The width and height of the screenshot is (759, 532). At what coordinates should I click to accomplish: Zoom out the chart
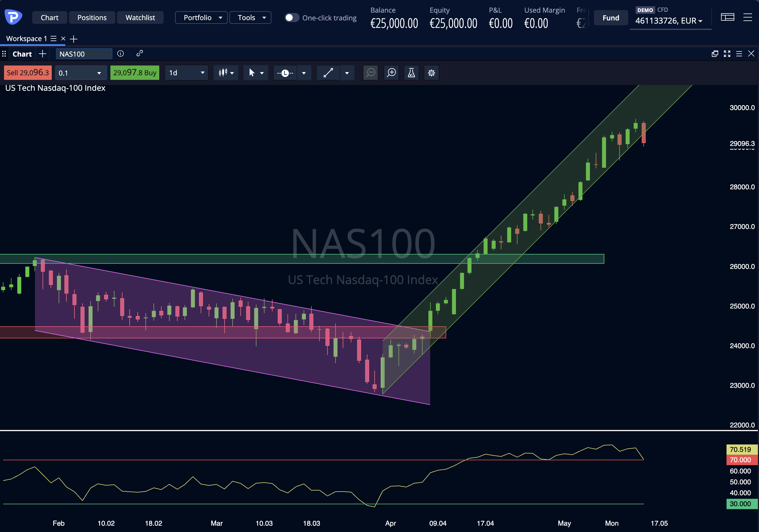tap(371, 73)
